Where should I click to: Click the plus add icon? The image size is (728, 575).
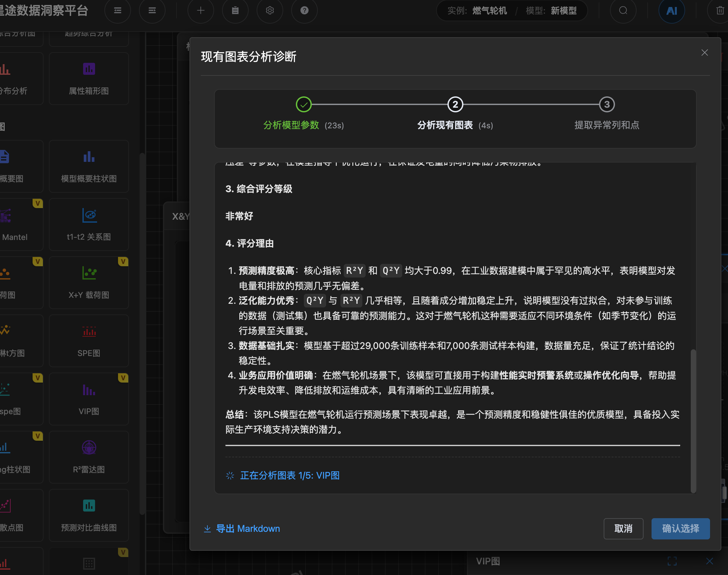click(201, 11)
